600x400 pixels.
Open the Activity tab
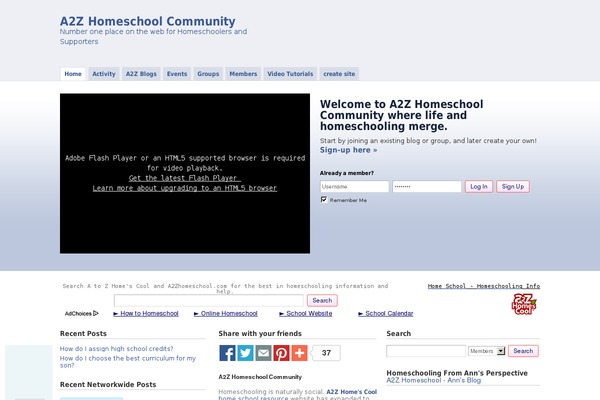[104, 74]
